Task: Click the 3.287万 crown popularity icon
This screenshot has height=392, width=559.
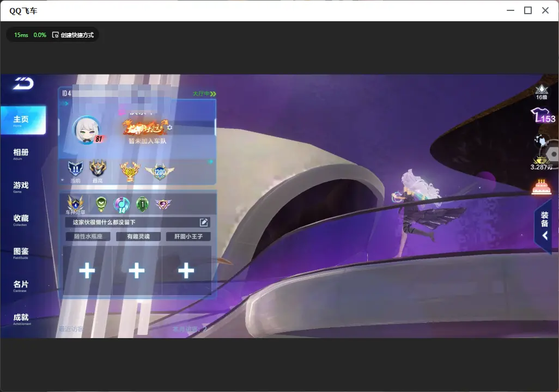Action: click(x=541, y=163)
